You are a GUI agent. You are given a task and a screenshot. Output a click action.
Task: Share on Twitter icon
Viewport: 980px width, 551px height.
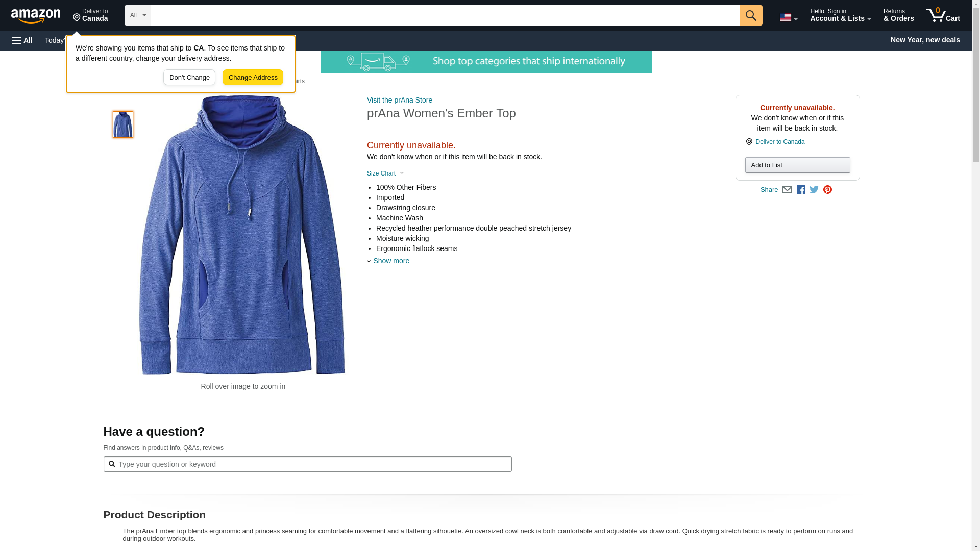coord(814,190)
